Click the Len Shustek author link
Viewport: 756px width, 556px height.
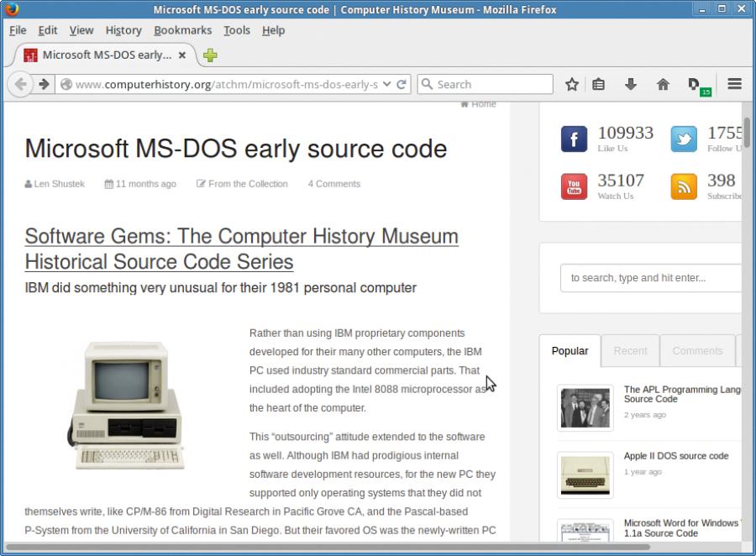55,184
